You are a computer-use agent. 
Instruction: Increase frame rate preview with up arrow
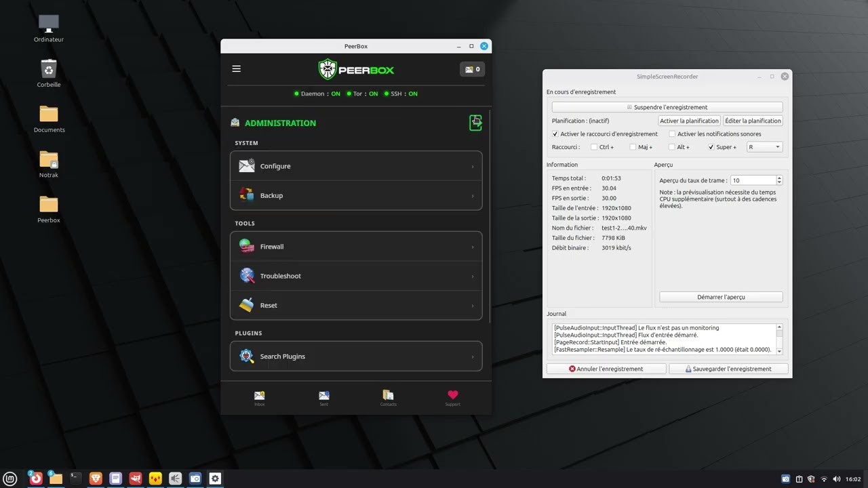779,178
